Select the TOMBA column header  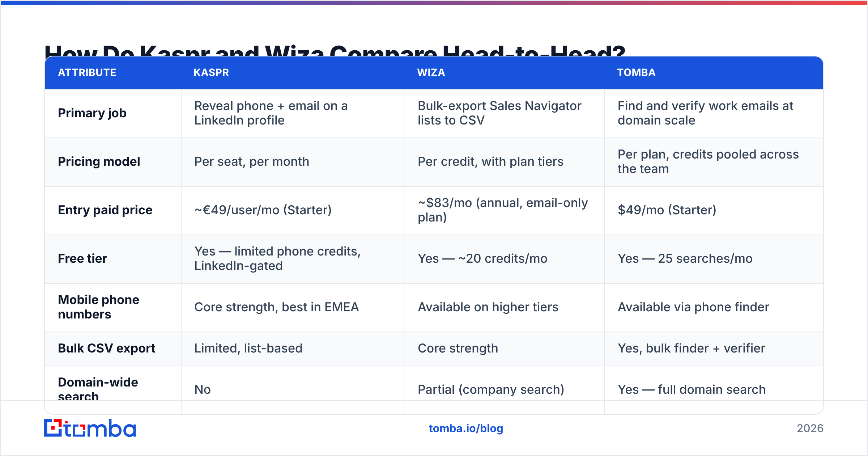click(x=636, y=72)
